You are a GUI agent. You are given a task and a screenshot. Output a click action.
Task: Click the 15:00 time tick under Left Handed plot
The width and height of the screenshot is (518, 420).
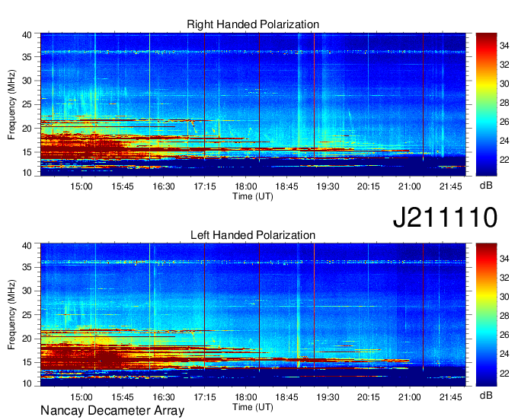82,397
